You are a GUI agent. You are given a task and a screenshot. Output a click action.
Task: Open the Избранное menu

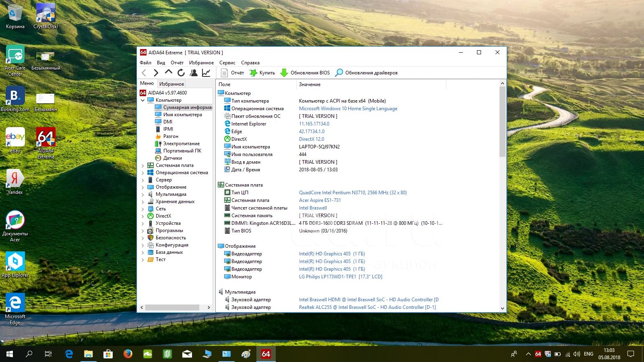click(x=201, y=63)
